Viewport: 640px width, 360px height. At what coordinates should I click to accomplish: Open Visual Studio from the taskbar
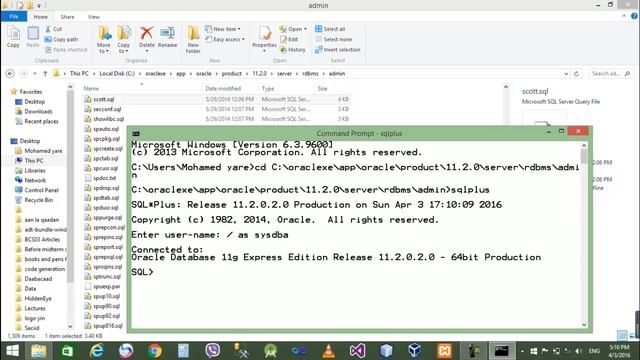(357, 351)
